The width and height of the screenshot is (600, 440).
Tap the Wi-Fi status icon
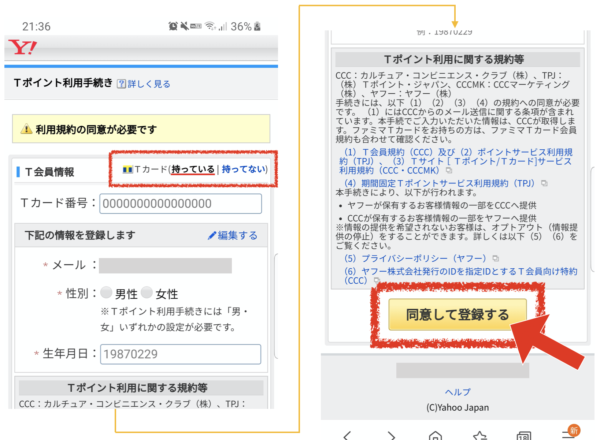(x=210, y=26)
